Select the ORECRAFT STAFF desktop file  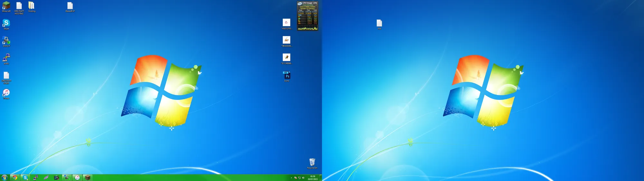pos(6,78)
